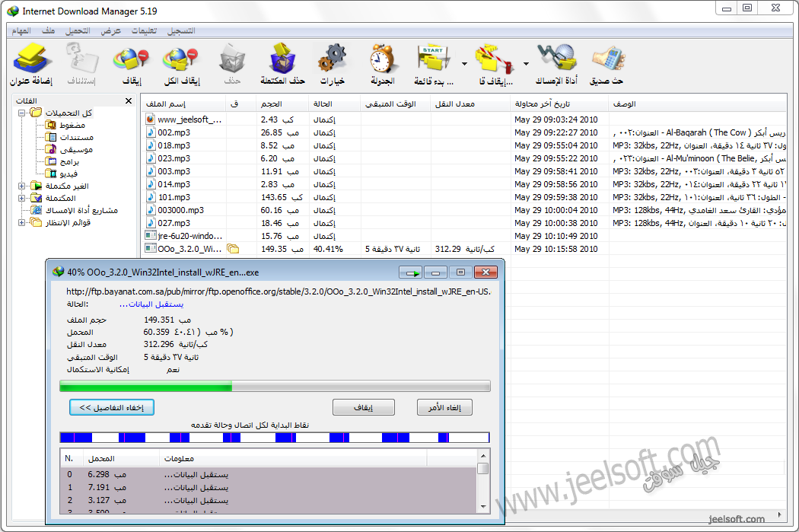Sort by File Name (إسم الملف) column

[x=183, y=104]
